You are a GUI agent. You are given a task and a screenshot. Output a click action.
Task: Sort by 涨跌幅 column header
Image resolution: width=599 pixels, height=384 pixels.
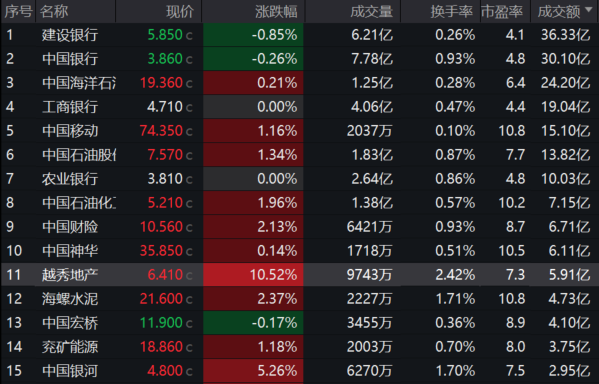coord(276,11)
